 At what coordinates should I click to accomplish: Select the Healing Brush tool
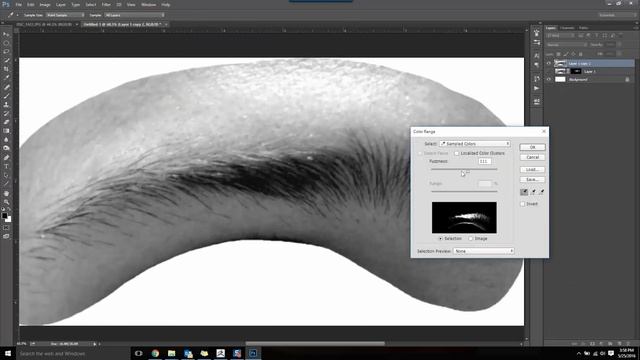pyautogui.click(x=6, y=87)
